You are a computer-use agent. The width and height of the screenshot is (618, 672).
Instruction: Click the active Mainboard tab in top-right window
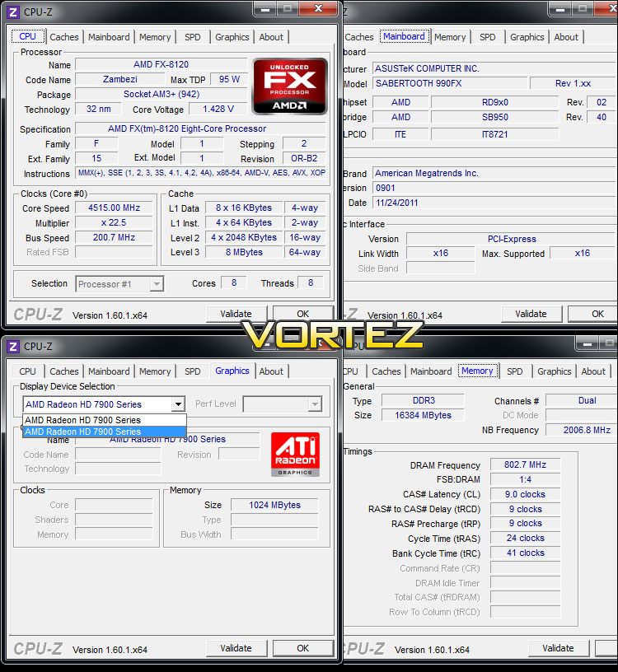point(404,36)
